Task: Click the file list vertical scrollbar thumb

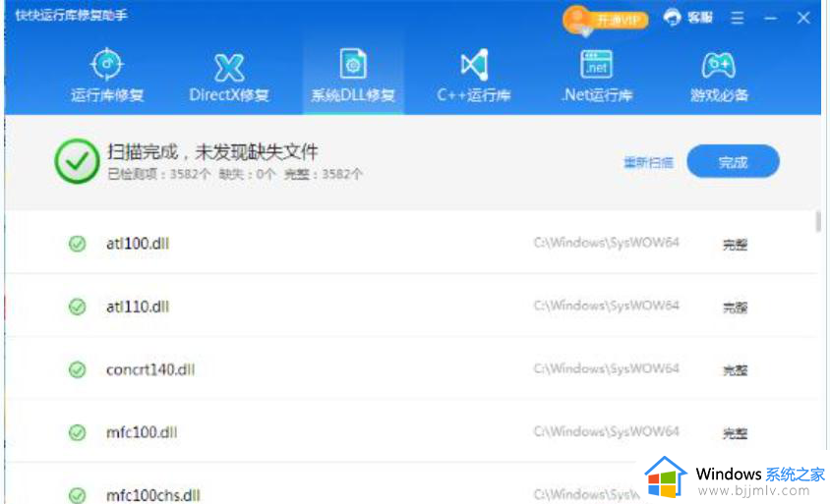Action: 818,221
